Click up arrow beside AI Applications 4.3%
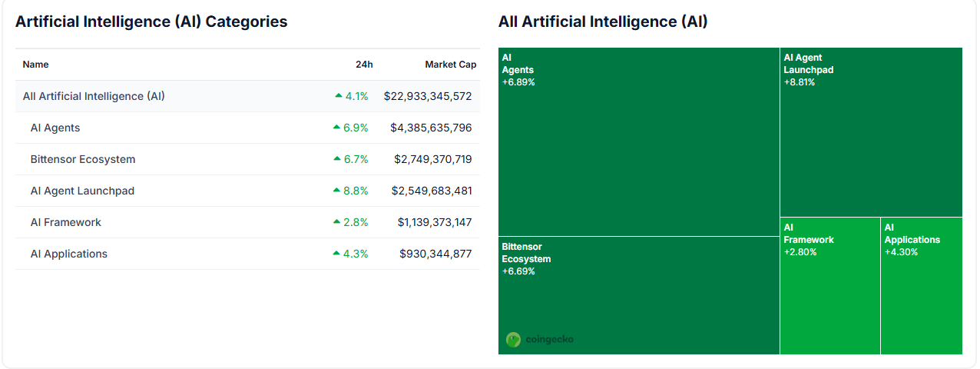 [336, 254]
